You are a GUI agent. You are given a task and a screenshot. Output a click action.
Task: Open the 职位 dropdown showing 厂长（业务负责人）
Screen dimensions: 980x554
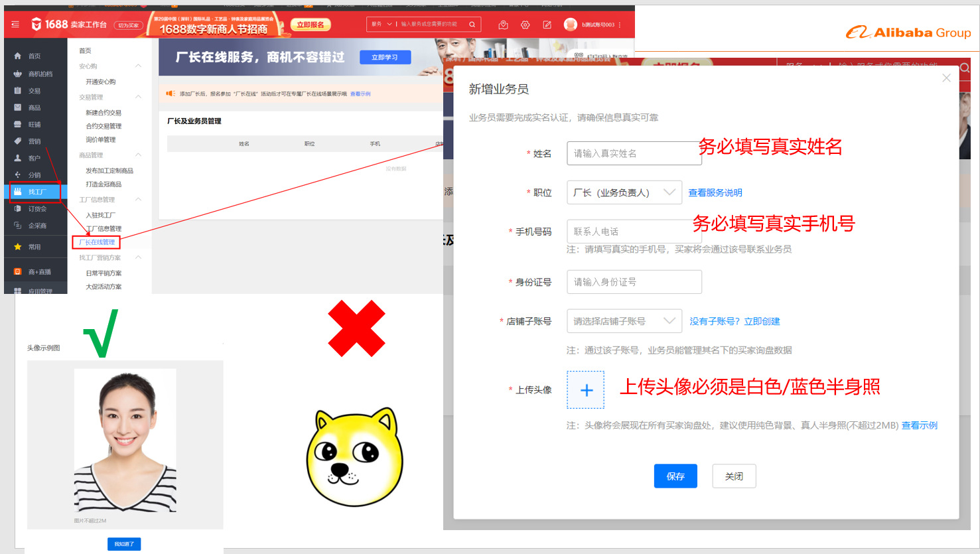(x=624, y=192)
